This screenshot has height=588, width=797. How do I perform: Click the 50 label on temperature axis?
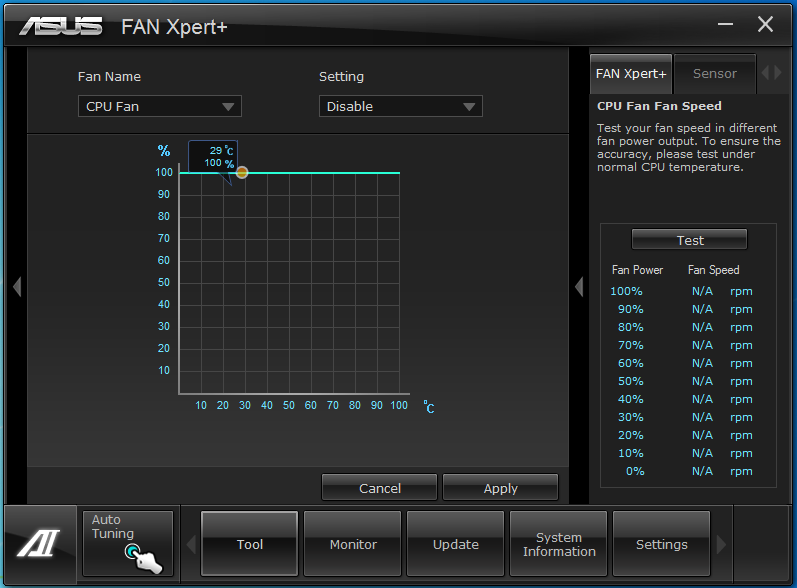click(x=289, y=405)
